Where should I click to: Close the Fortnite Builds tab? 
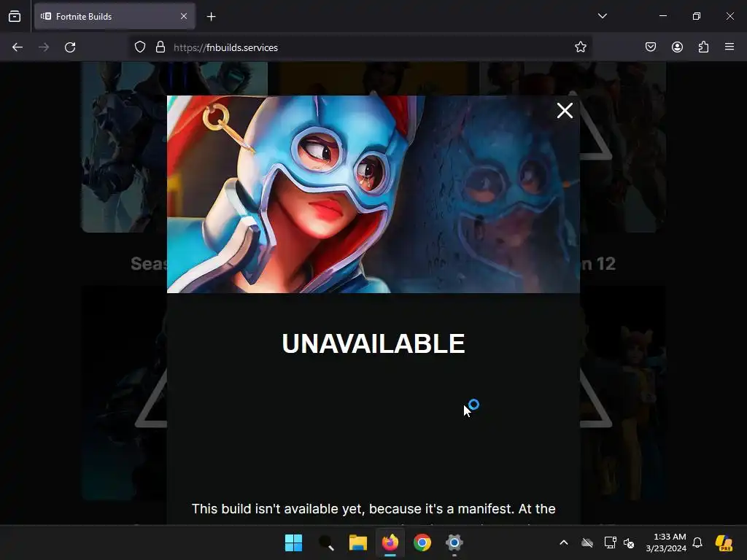point(184,16)
